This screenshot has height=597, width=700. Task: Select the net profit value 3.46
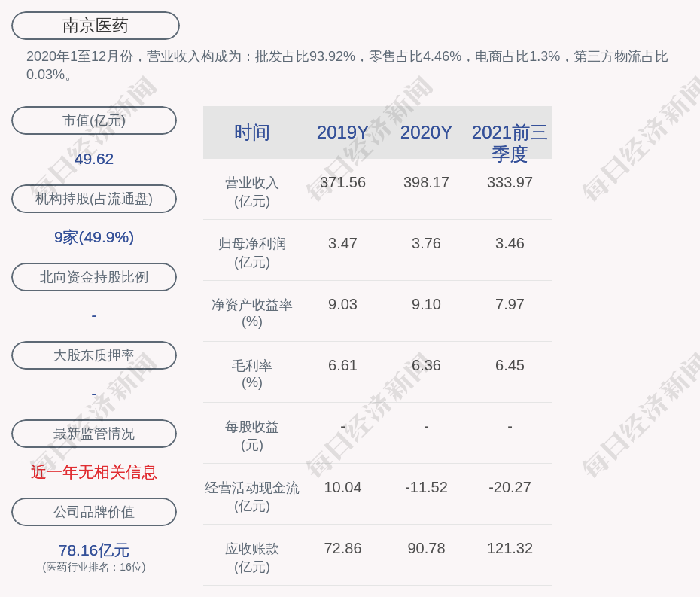(x=510, y=243)
